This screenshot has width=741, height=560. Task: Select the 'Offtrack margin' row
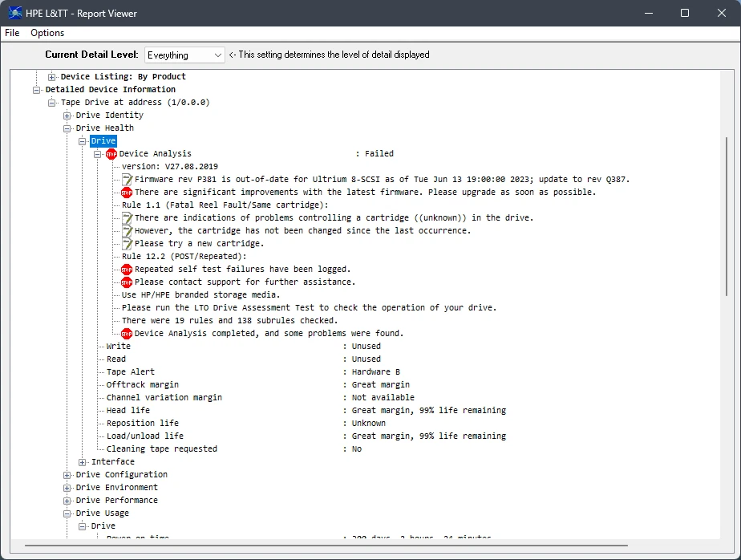coord(258,384)
